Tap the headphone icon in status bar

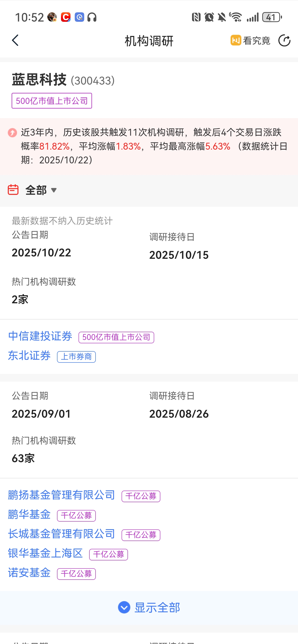pyautogui.click(x=92, y=17)
